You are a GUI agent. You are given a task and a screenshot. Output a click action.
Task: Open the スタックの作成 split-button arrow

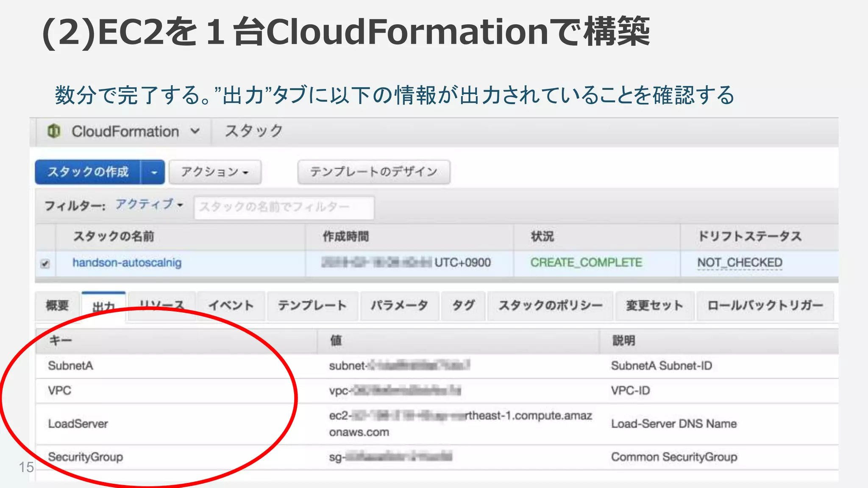[x=153, y=172]
